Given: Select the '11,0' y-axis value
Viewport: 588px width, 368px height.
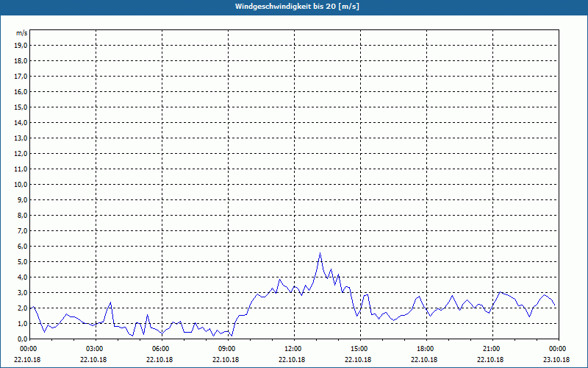Looking at the screenshot, I should pos(21,169).
